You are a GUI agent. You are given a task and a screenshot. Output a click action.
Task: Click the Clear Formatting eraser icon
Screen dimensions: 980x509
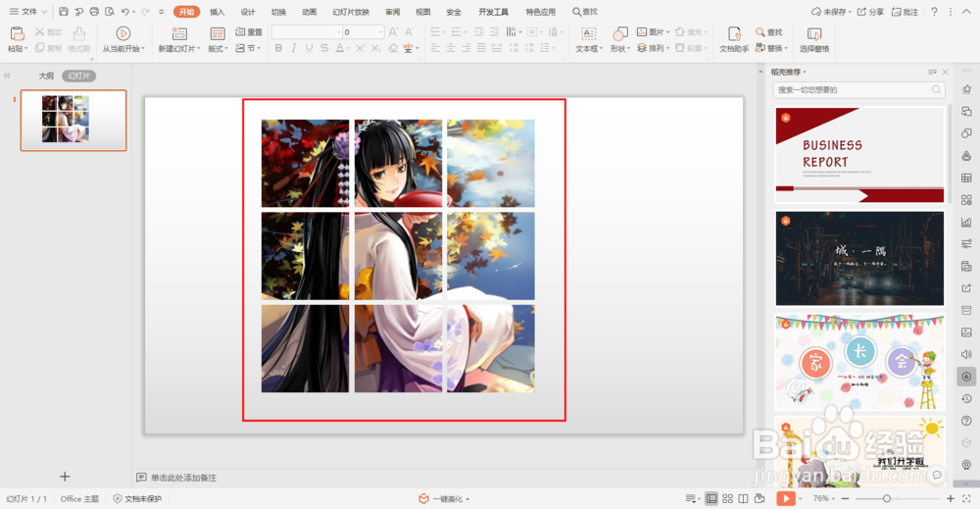[x=393, y=48]
